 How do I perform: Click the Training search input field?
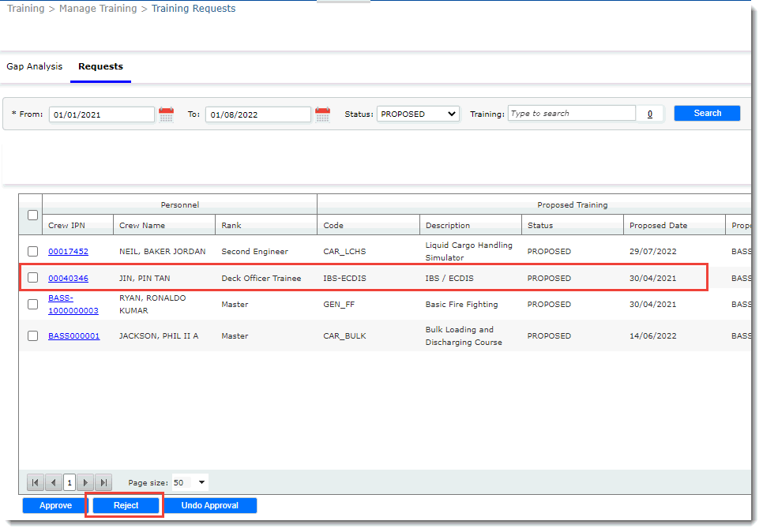(571, 114)
